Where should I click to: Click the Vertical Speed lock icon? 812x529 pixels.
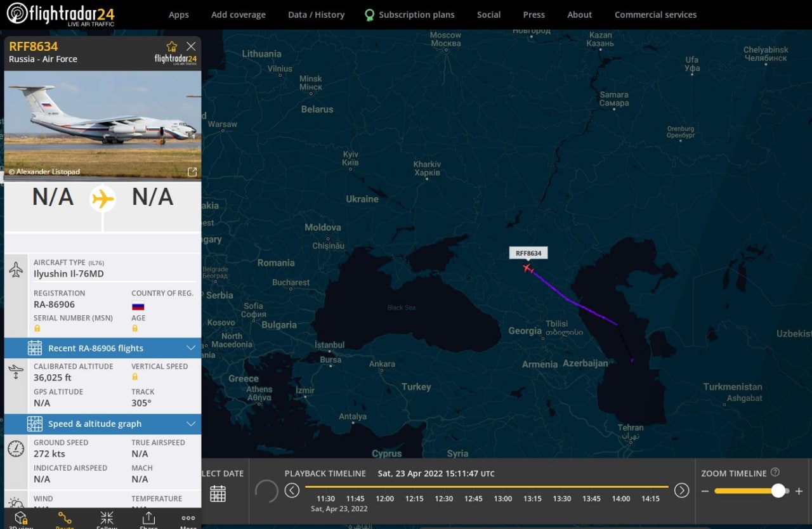pyautogui.click(x=134, y=377)
